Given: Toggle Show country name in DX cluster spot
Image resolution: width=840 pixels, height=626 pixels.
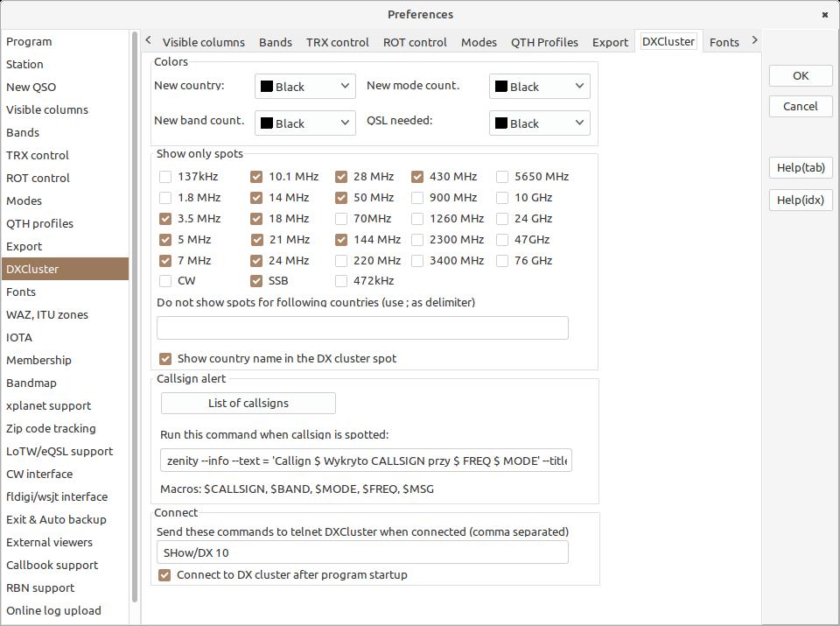Looking at the screenshot, I should click(x=165, y=359).
